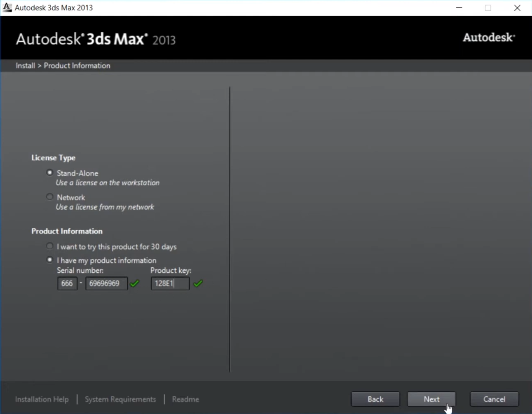Click the Autodesk app icon in title bar
Viewport: 532px width, 414px height.
click(x=7, y=7)
